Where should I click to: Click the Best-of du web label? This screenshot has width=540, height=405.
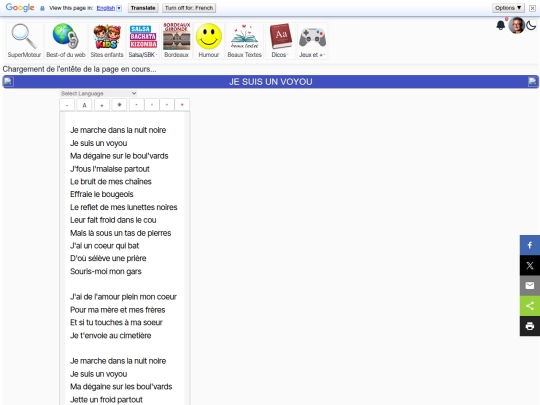pos(66,55)
